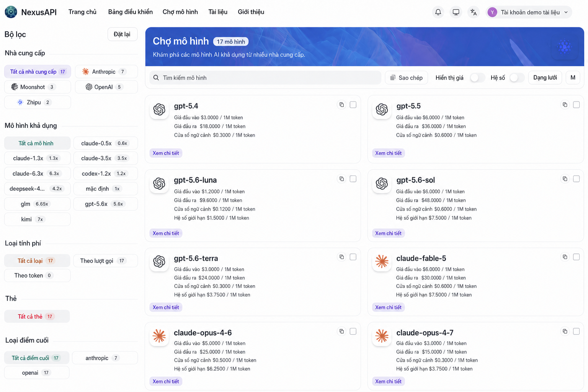Copy the gpt-5.5 model name icon

[565, 105]
